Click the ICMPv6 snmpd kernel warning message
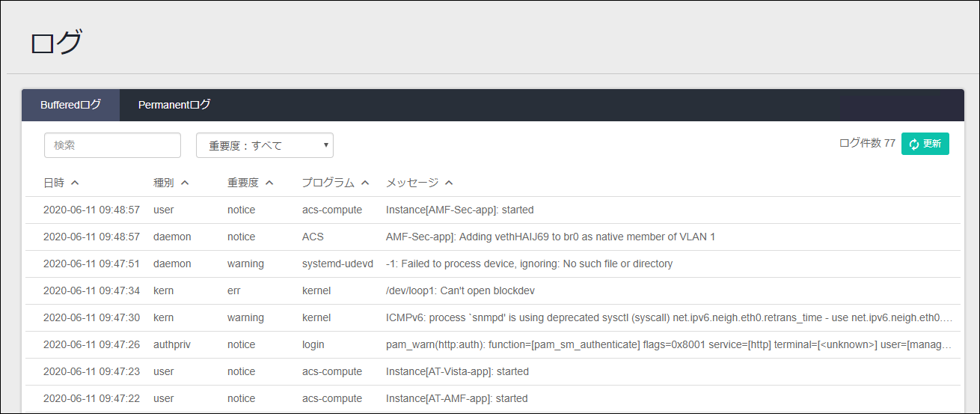Image resolution: width=980 pixels, height=414 pixels. tap(669, 317)
